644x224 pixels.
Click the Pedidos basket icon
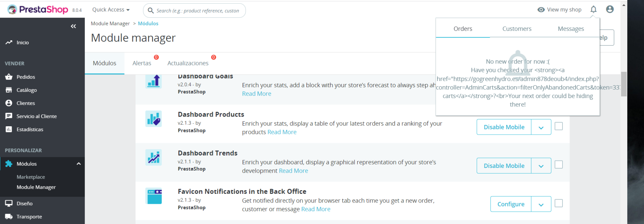point(9,77)
